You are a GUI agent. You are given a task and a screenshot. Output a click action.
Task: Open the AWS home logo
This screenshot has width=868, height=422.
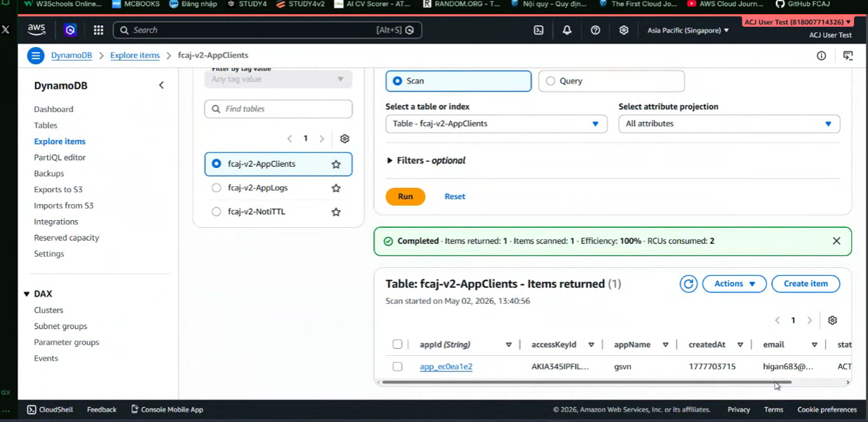tap(37, 30)
